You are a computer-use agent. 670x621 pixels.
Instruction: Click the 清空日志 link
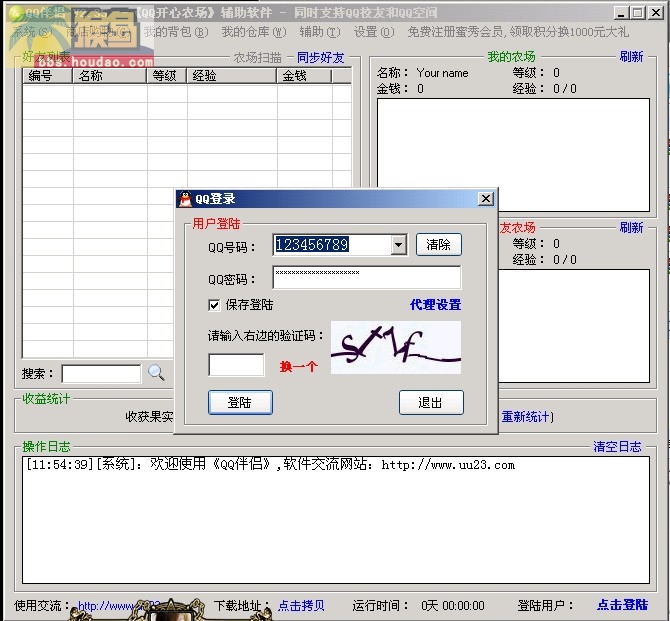point(617,447)
